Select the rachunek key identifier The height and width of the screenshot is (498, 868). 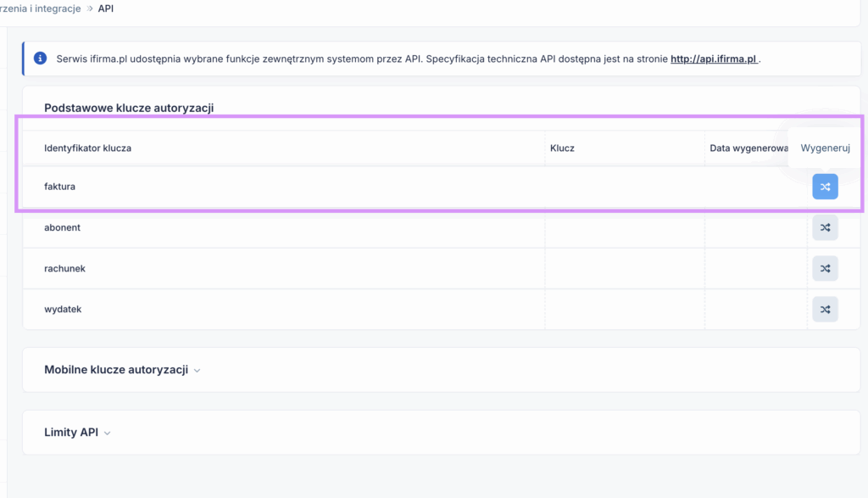coord(64,268)
